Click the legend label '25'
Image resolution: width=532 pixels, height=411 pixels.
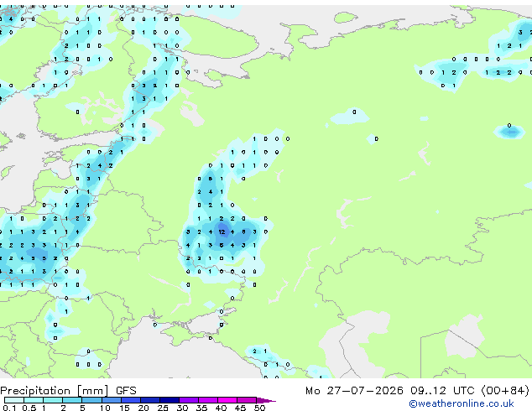click(x=163, y=408)
